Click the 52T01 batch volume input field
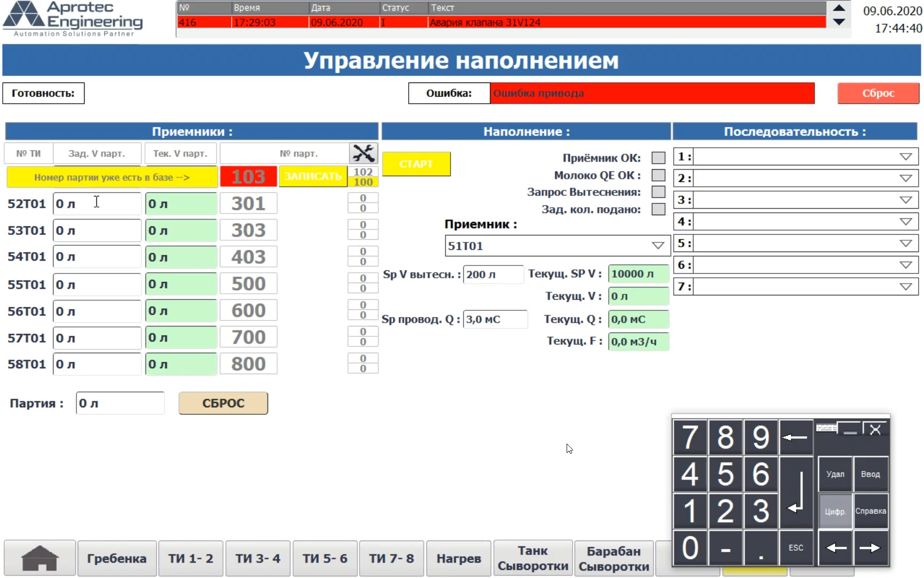The height and width of the screenshot is (578, 924). point(96,203)
